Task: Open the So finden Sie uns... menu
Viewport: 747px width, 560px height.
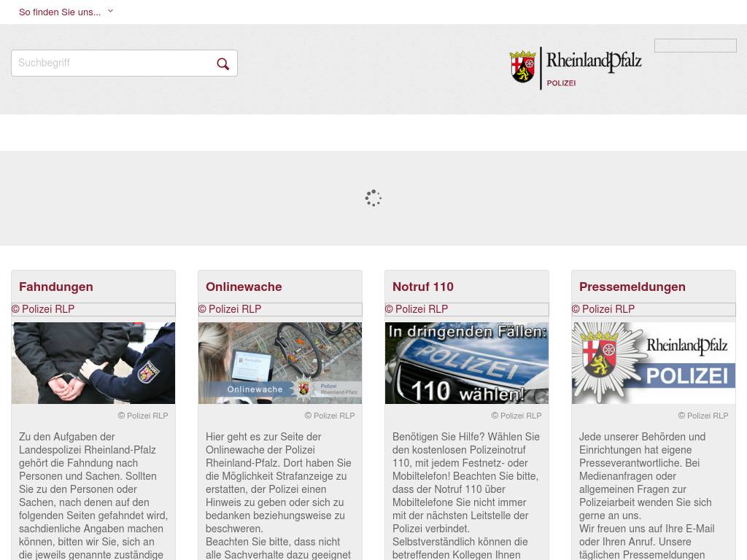Action: pos(60,12)
